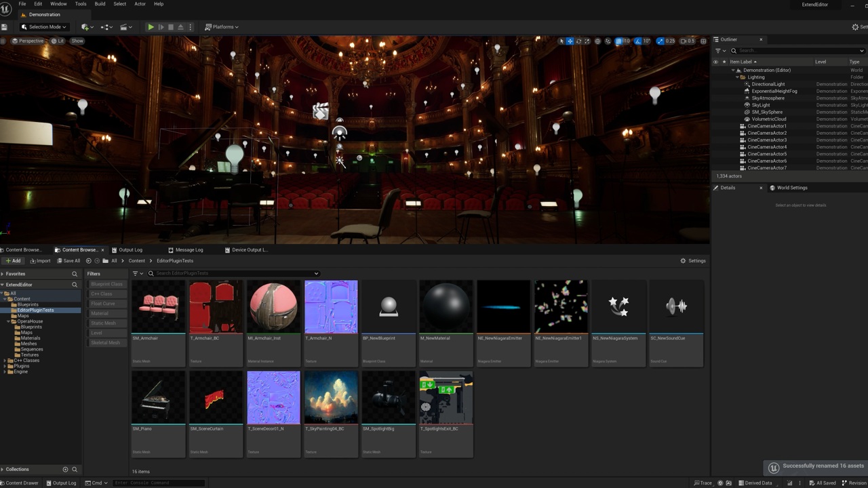Toggle the Static Mesh filter

coord(106,323)
